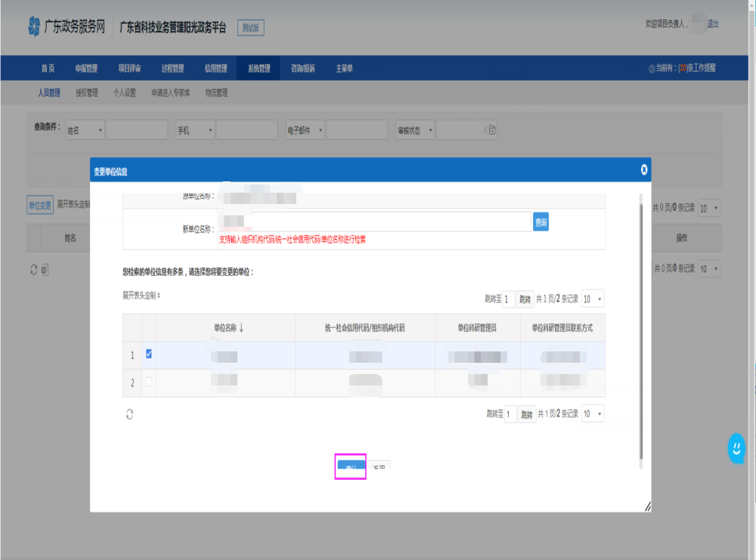This screenshot has height=560, width=756.
Task: Click the top 跳转 page jump button
Action: click(525, 299)
